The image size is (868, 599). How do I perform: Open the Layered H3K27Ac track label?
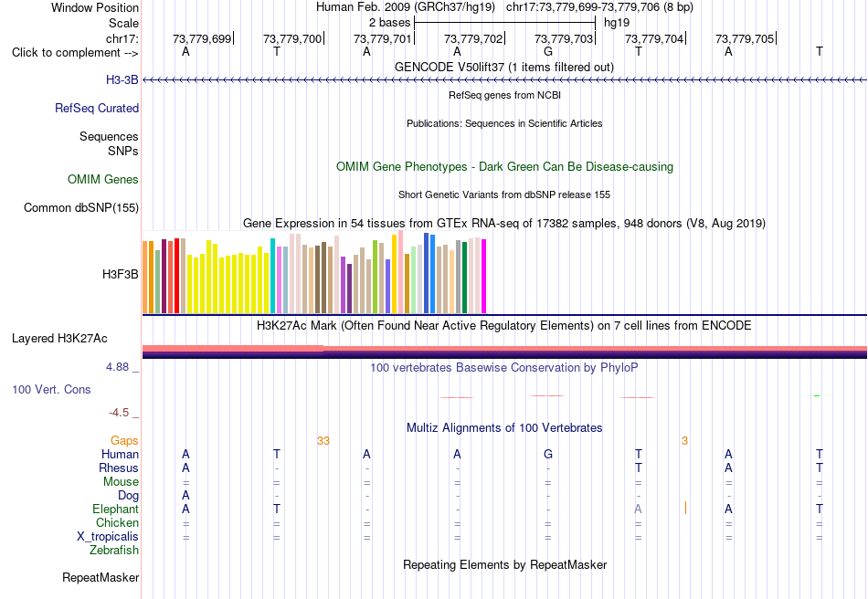pyautogui.click(x=59, y=338)
